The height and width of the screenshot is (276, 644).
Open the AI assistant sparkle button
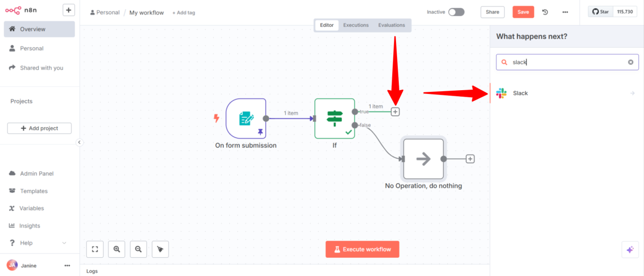coord(630,250)
